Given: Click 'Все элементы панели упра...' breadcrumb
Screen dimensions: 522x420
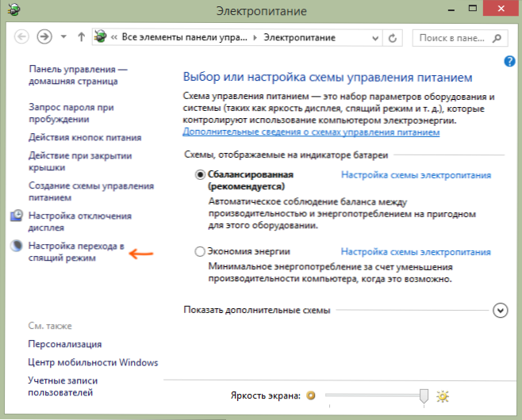Looking at the screenshot, I should (x=184, y=37).
